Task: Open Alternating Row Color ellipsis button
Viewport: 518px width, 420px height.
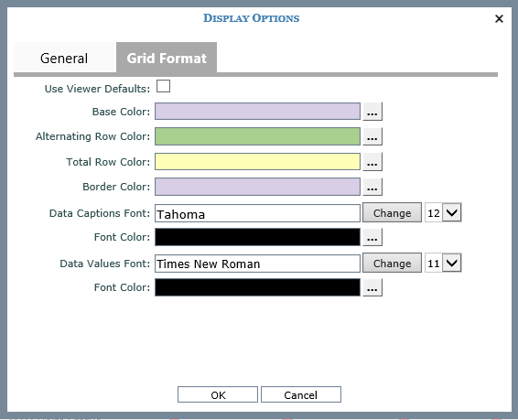Action: (372, 136)
